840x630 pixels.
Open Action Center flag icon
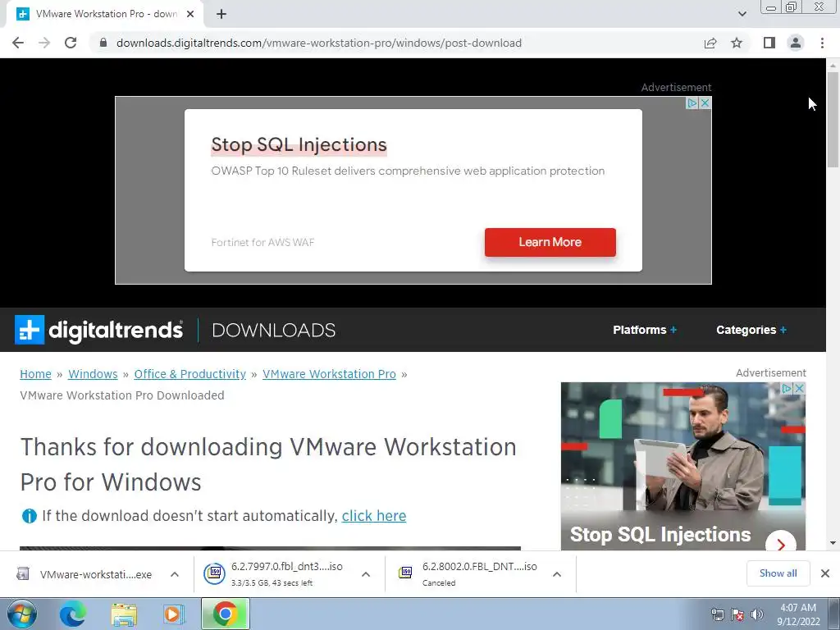point(737,614)
